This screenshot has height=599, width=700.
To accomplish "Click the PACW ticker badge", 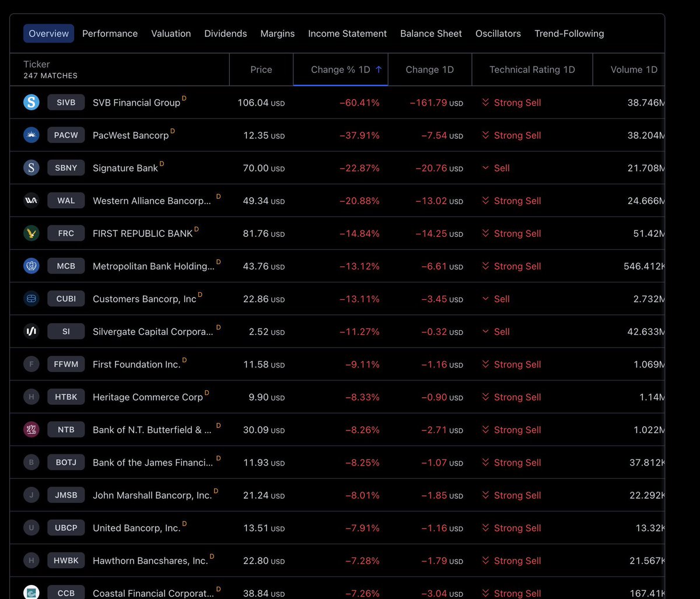I will pos(66,135).
